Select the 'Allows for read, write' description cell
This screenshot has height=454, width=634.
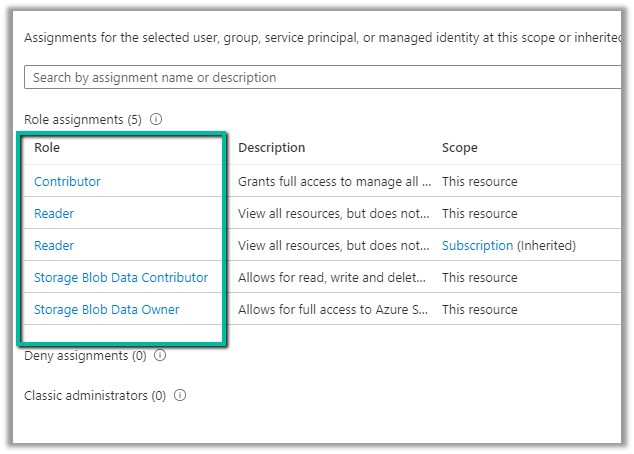pos(334,277)
